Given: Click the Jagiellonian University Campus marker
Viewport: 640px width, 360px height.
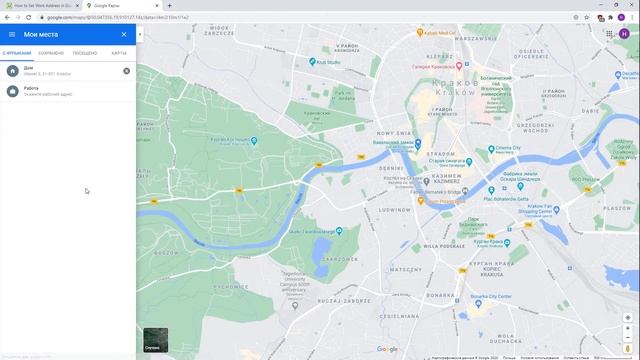Looking at the screenshot, I should click(295, 306).
